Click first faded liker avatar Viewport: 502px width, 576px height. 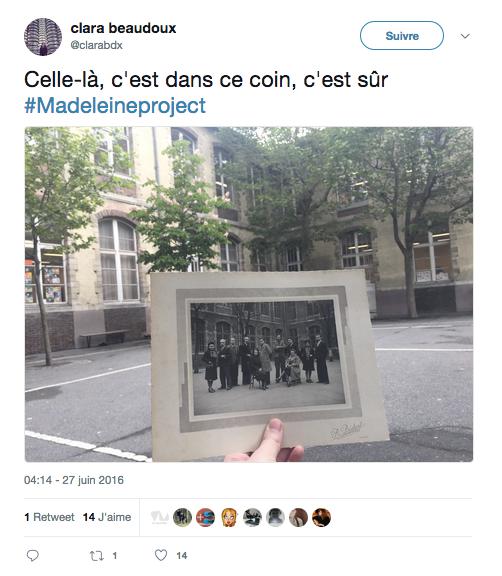pyautogui.click(x=160, y=517)
